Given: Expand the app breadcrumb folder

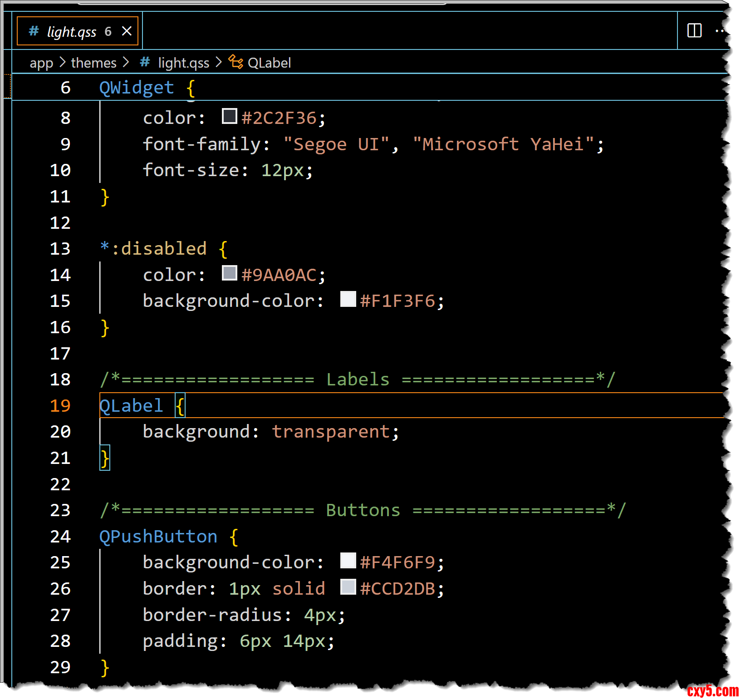Looking at the screenshot, I should pyautogui.click(x=41, y=63).
